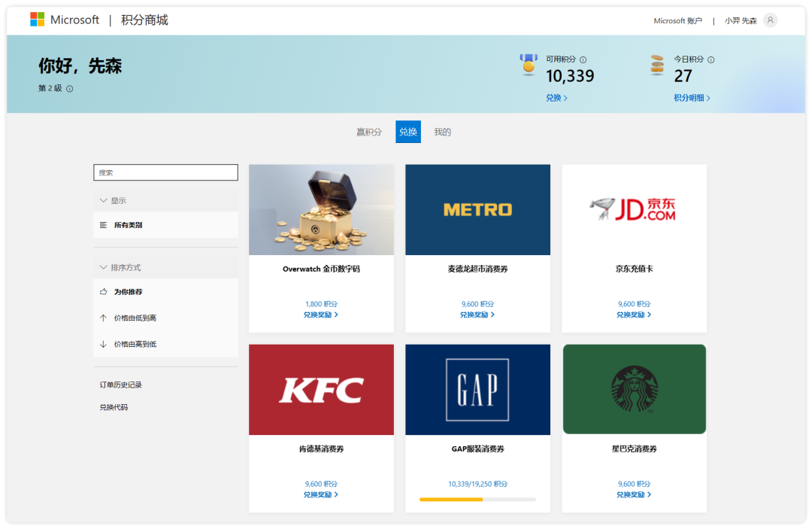Image resolution: width=812 pixels, height=529 pixels.
Task: Click the 10,339 available points value
Action: [570, 76]
